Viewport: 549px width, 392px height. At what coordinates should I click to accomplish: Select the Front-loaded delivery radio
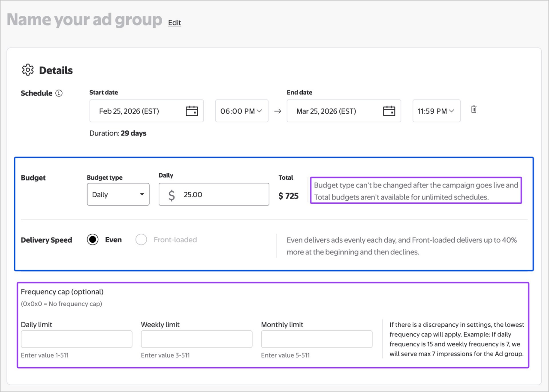(141, 240)
